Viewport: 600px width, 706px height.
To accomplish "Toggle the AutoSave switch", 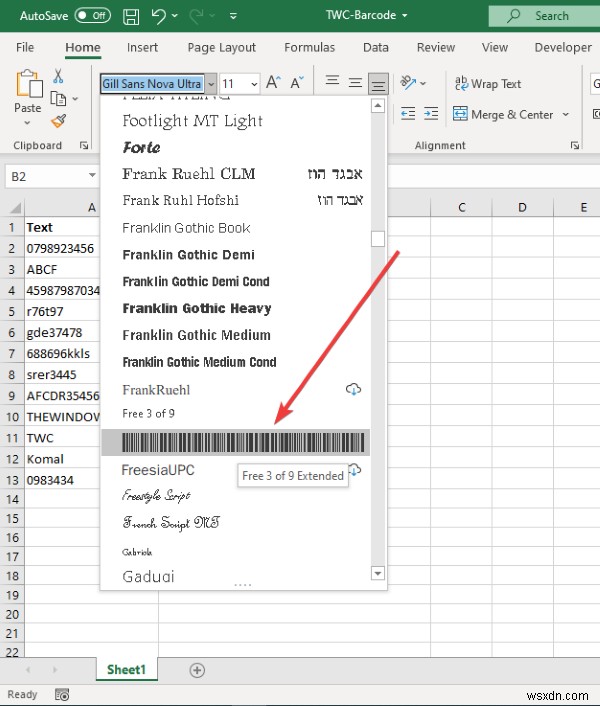I will [93, 16].
